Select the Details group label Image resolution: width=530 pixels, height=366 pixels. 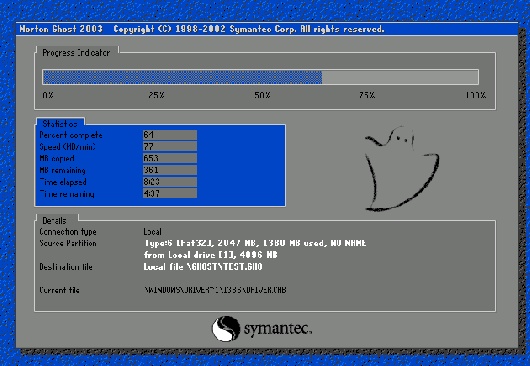[54, 221]
